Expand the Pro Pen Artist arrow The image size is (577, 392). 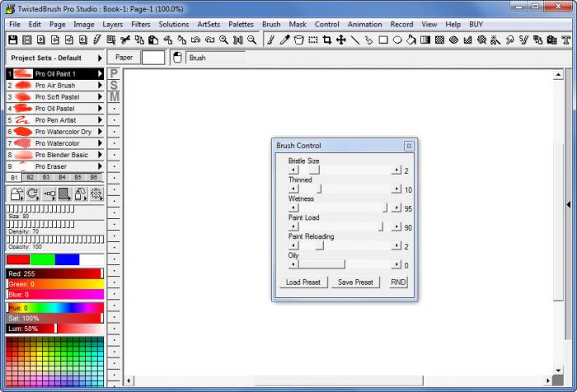click(100, 120)
